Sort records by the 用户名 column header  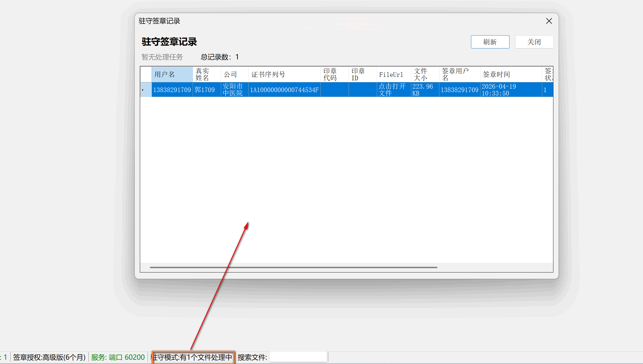[172, 74]
